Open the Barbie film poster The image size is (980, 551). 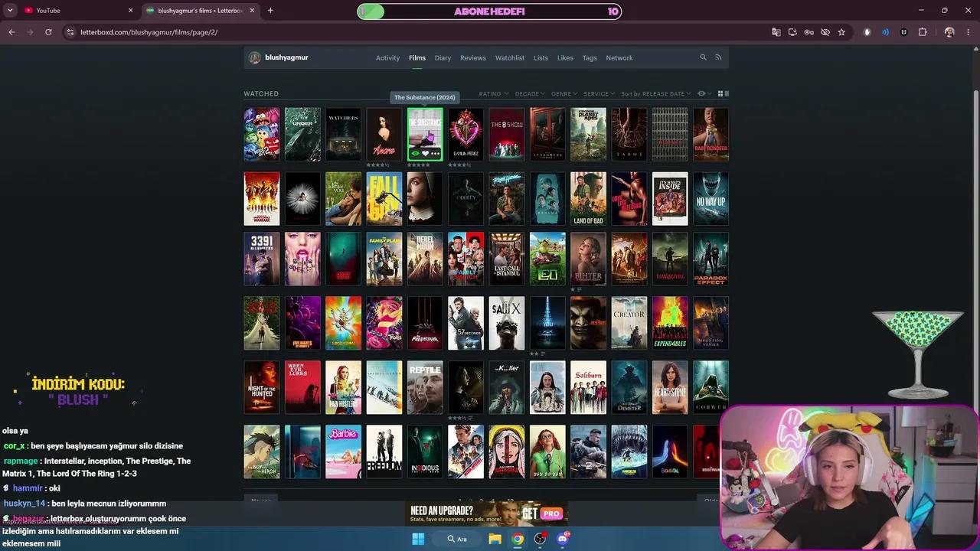click(343, 452)
